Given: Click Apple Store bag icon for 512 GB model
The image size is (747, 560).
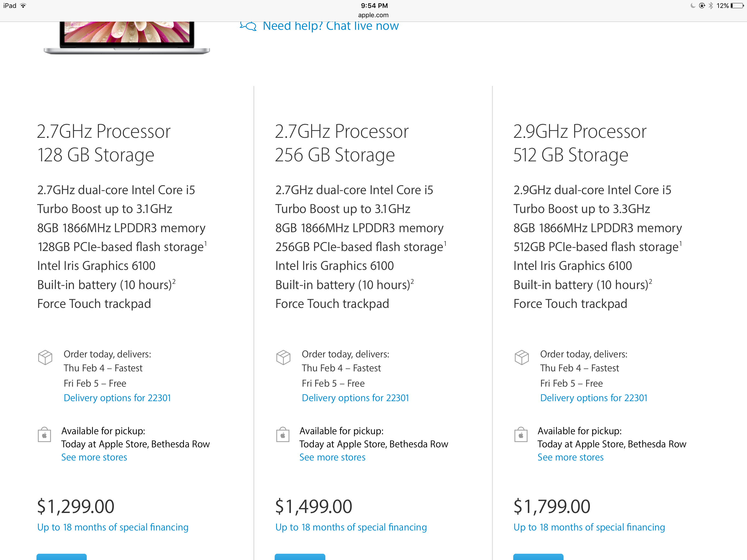Looking at the screenshot, I should pos(521,435).
